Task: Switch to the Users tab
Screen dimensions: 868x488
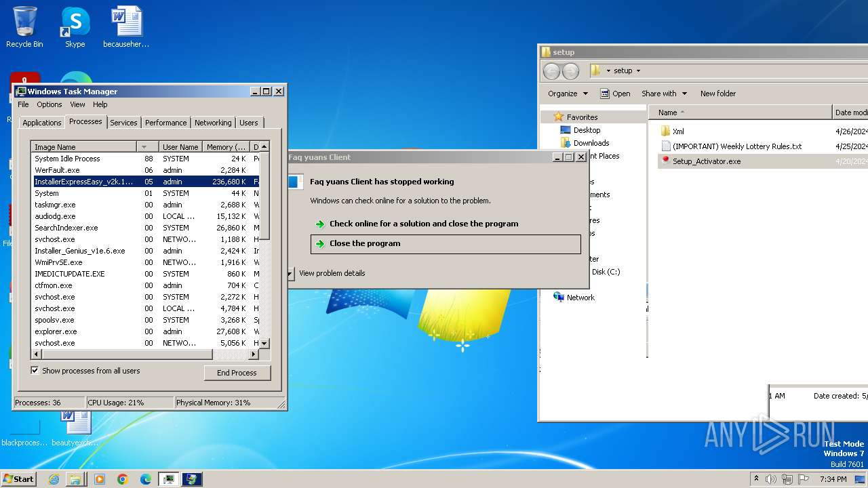Action: coord(249,123)
